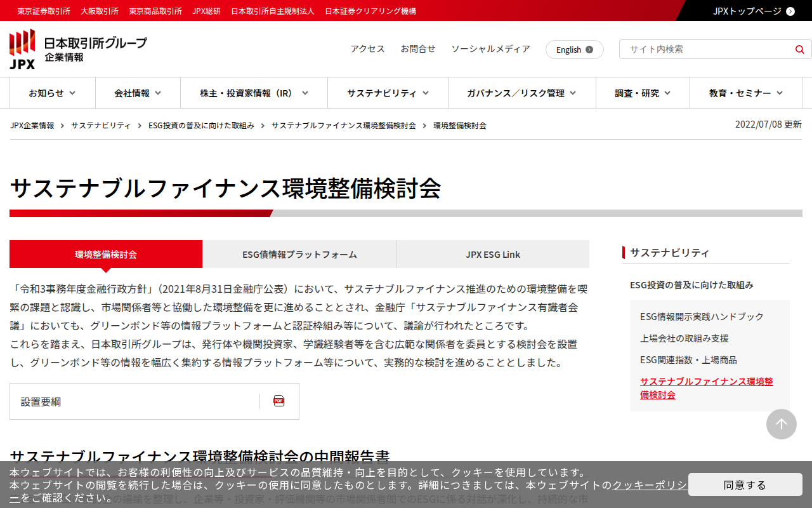Screen dimensions: 812x508
Task: Open ソーシャルメディア link
Action: point(490,49)
